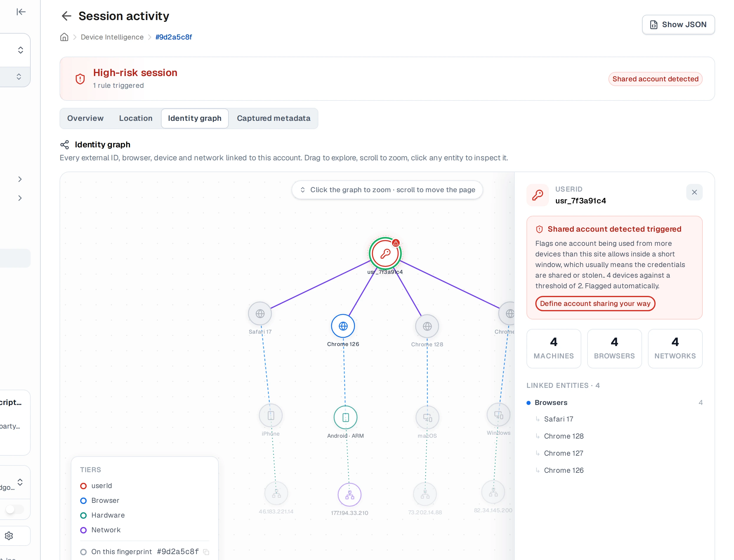Select the usr_7f3a91c4 key node in graph
The width and height of the screenshot is (734, 560).
click(385, 253)
